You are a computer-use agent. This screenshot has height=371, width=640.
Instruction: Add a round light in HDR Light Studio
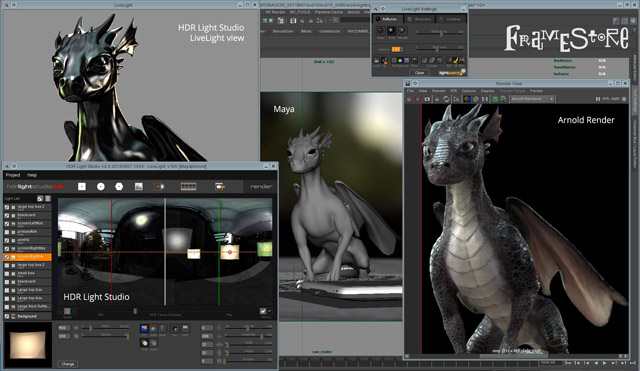coord(100,187)
